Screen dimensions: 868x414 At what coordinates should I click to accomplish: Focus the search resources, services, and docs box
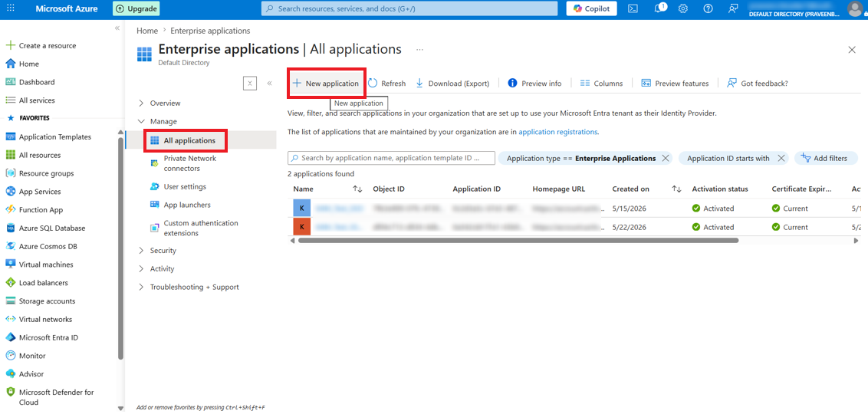coord(409,9)
